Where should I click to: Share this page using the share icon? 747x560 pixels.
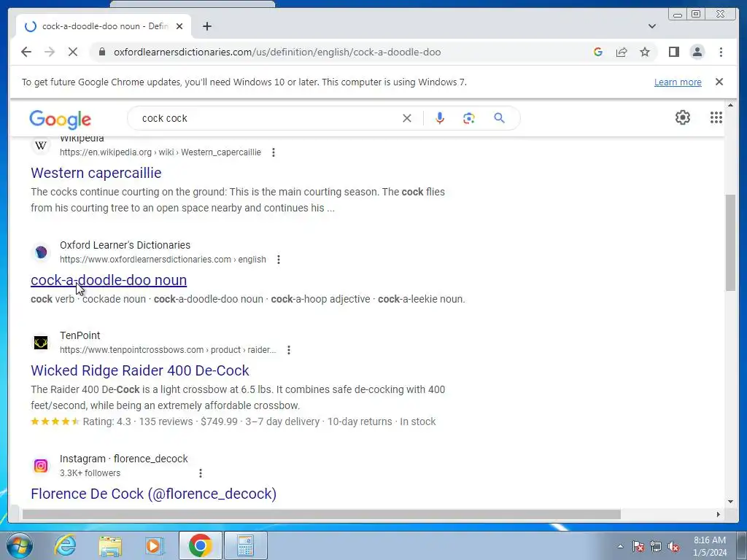tap(622, 52)
